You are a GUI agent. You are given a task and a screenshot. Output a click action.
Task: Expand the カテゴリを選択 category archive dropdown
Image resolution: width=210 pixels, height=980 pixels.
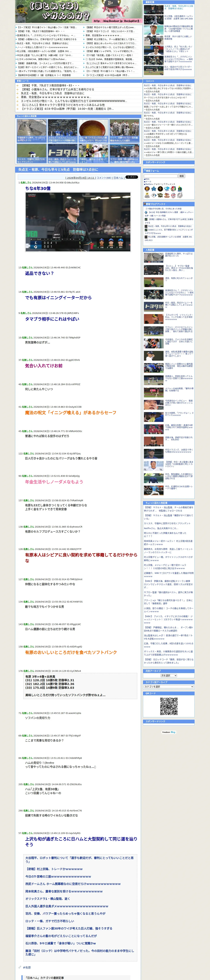point(168,687)
